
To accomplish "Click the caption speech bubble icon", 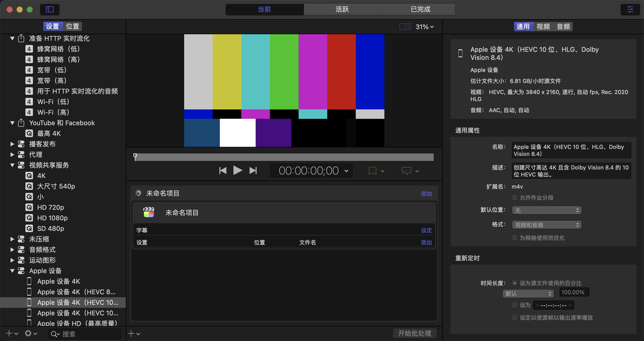I will click(x=406, y=171).
